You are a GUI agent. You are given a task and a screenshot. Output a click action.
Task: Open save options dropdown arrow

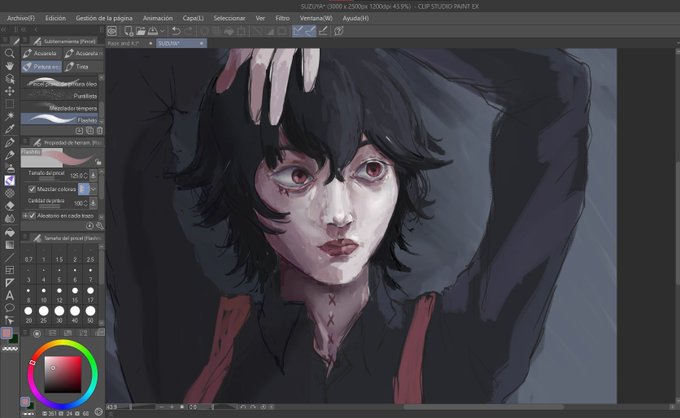tap(162, 31)
